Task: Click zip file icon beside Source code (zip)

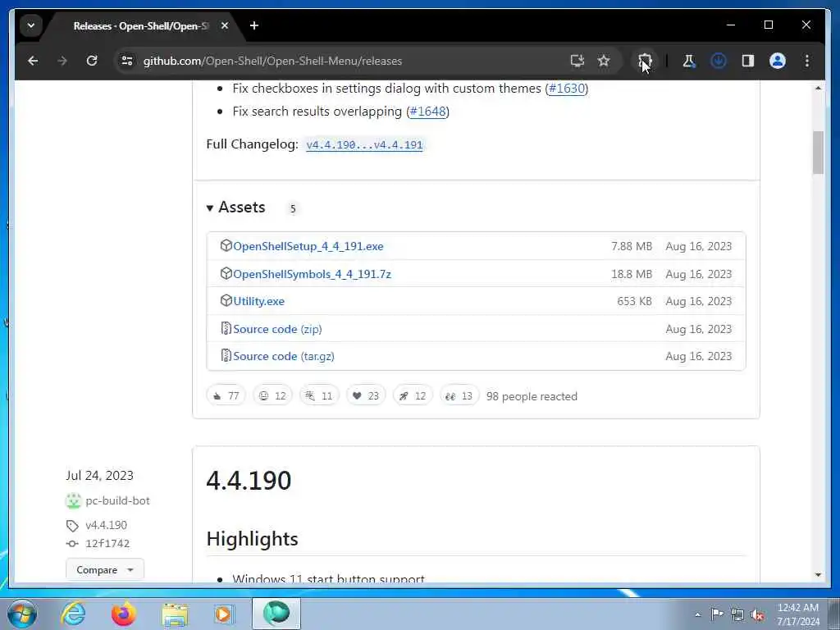Action: tap(226, 328)
